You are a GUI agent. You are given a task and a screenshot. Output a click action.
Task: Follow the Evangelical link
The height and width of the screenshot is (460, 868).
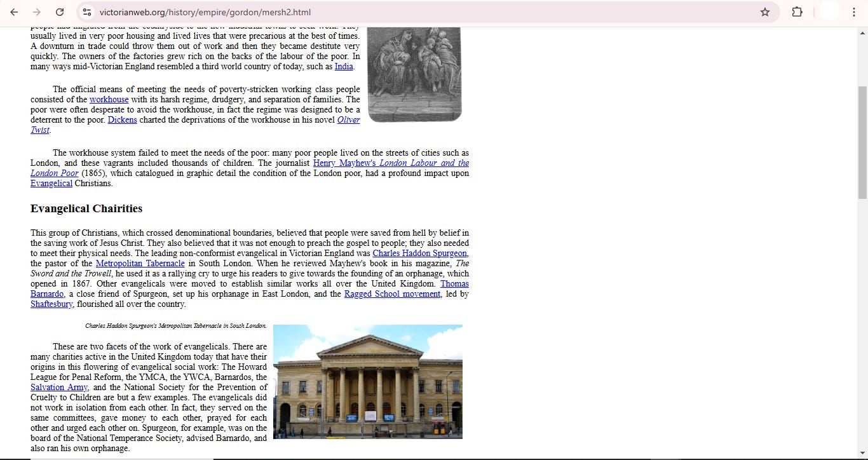[51, 184]
